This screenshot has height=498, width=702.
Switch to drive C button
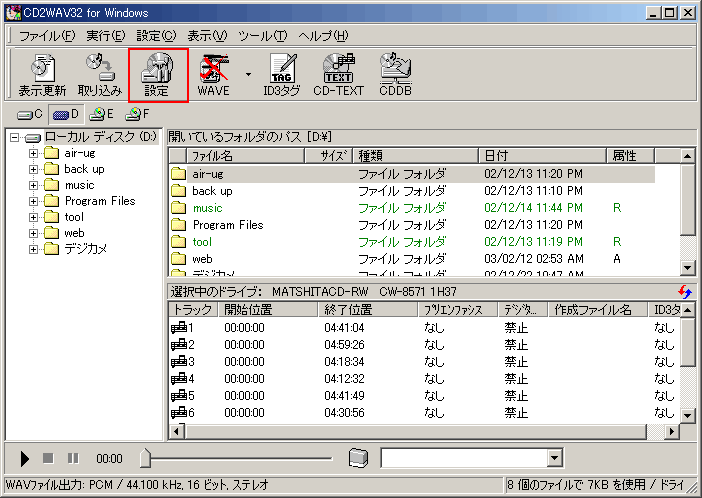tap(29, 114)
